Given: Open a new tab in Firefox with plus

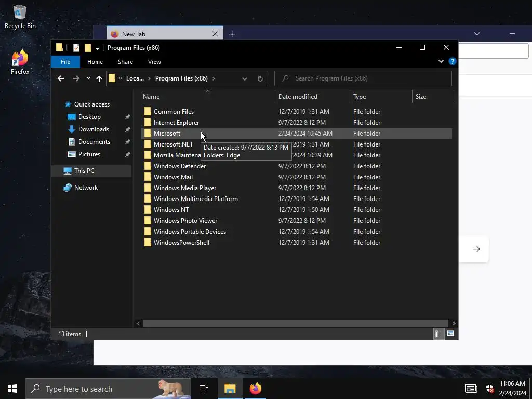Looking at the screenshot, I should click(232, 34).
